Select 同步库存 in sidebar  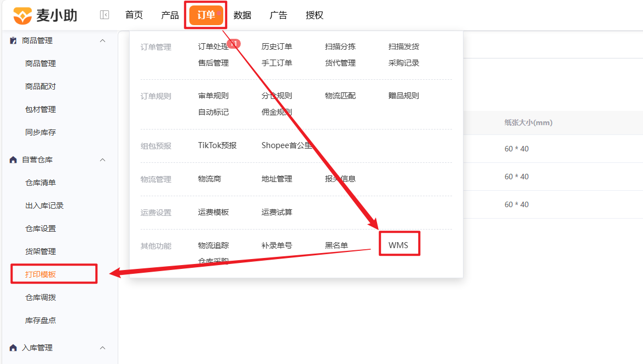pyautogui.click(x=40, y=132)
